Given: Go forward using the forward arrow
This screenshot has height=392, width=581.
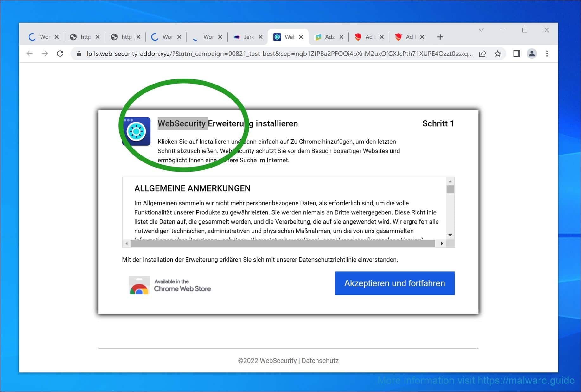Looking at the screenshot, I should pyautogui.click(x=45, y=54).
